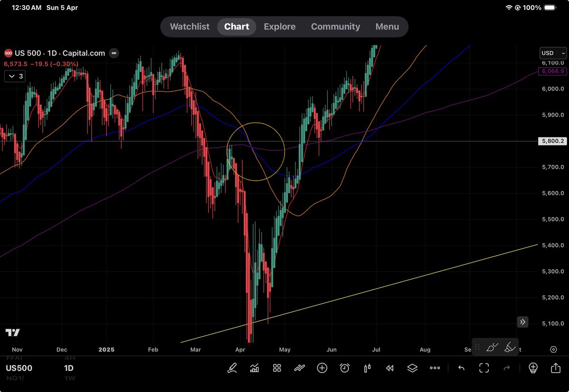Tap the 12:30 AM clock in status bar

tap(26, 8)
